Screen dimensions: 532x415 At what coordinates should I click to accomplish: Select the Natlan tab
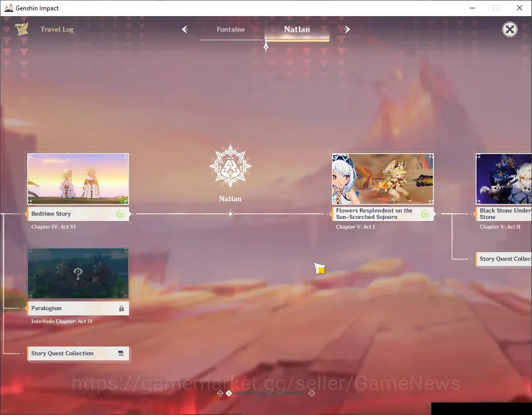(x=297, y=30)
